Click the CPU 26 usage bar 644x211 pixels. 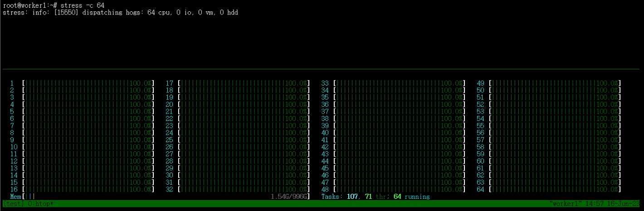click(244, 147)
